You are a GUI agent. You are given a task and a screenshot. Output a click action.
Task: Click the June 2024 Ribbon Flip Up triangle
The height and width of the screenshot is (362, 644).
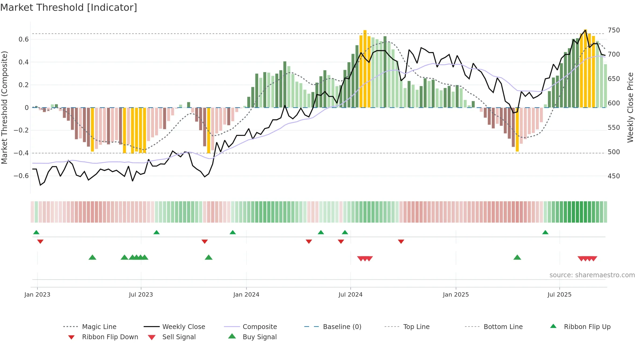coord(345,232)
